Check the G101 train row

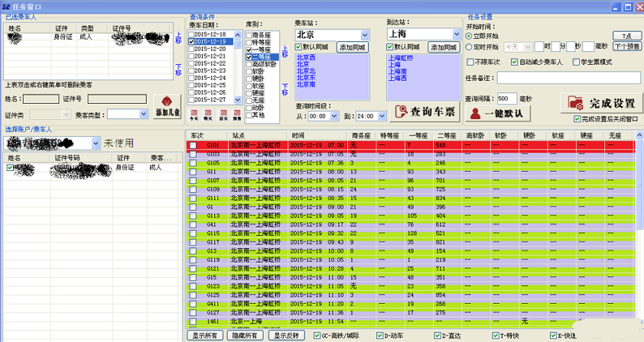click(192, 145)
